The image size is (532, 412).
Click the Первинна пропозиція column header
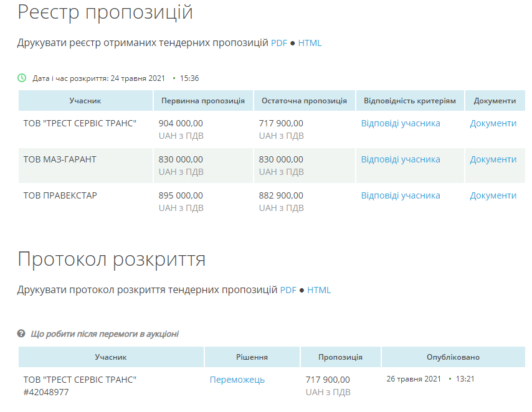[203, 101]
